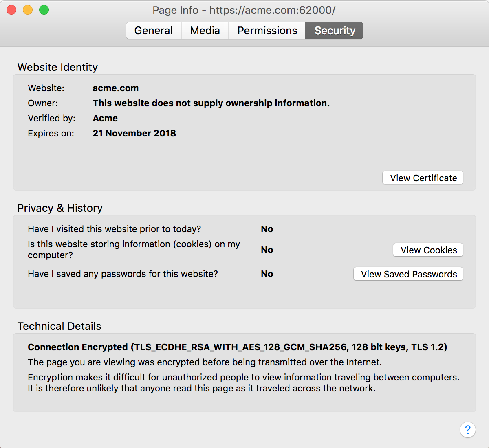
Task: Click the acme.com website value
Action: [116, 88]
